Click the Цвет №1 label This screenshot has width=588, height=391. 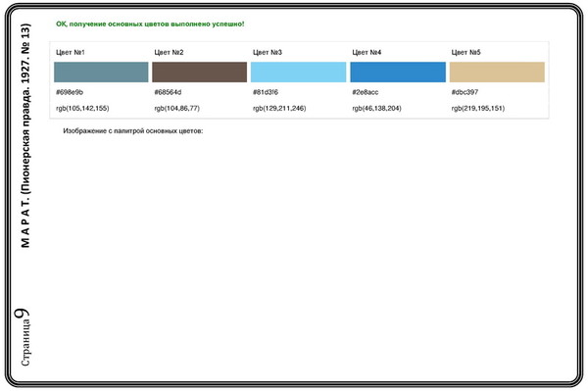pos(71,52)
